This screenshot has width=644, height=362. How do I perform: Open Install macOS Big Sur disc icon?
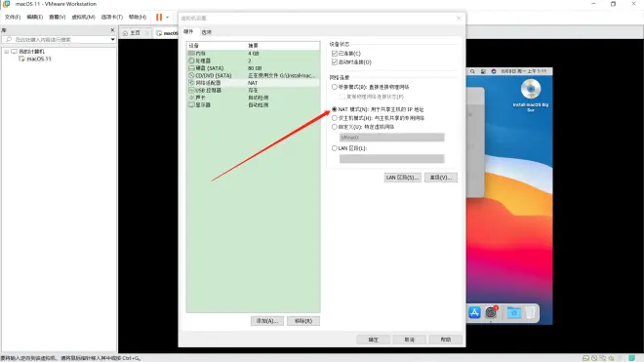531,89
